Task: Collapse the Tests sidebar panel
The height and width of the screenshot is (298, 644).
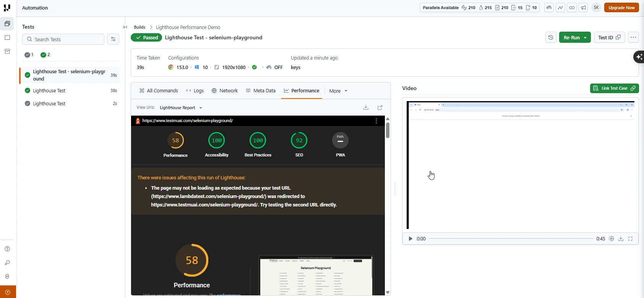Action: [125, 27]
